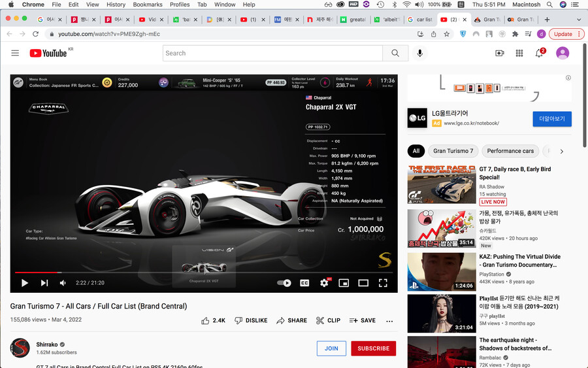The image size is (588, 368).
Task: Skip to next video in player
Action: pos(44,283)
